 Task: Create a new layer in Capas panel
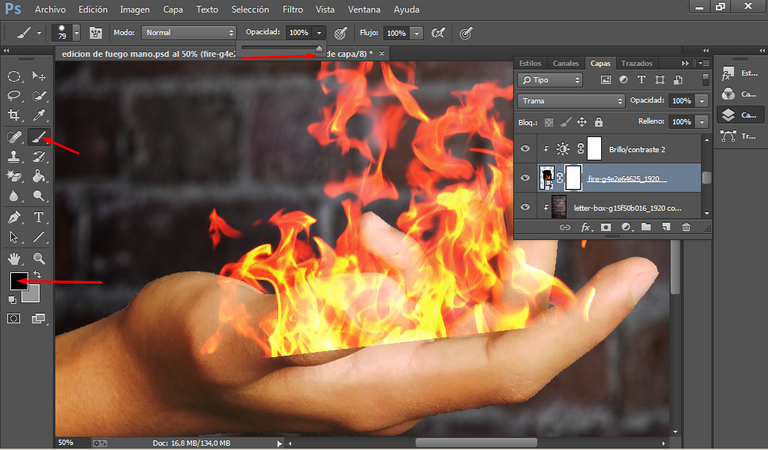(666, 227)
